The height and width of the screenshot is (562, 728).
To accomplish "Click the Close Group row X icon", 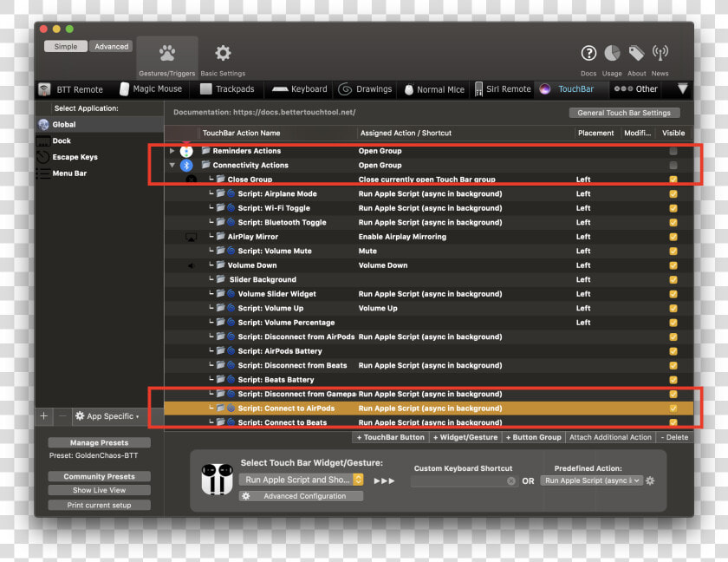I will (192, 180).
